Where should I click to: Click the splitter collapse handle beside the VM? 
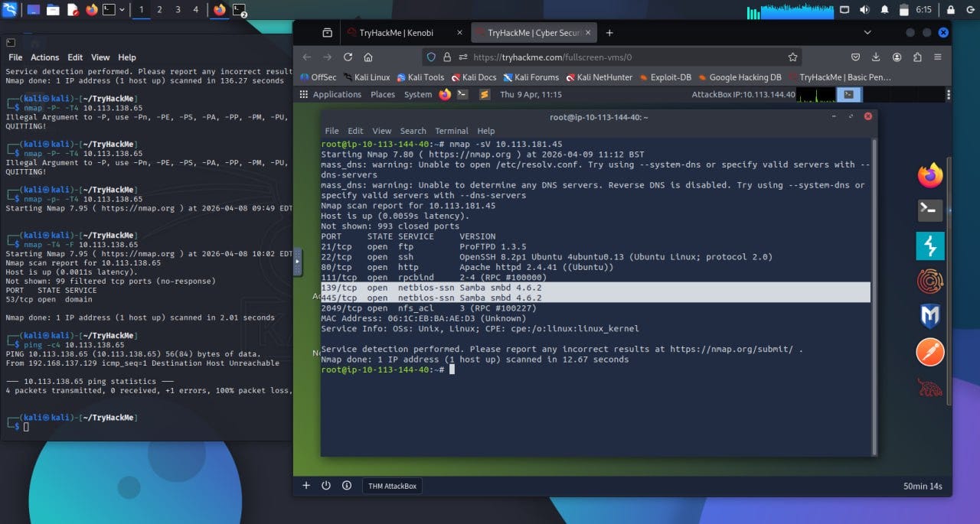pyautogui.click(x=298, y=262)
